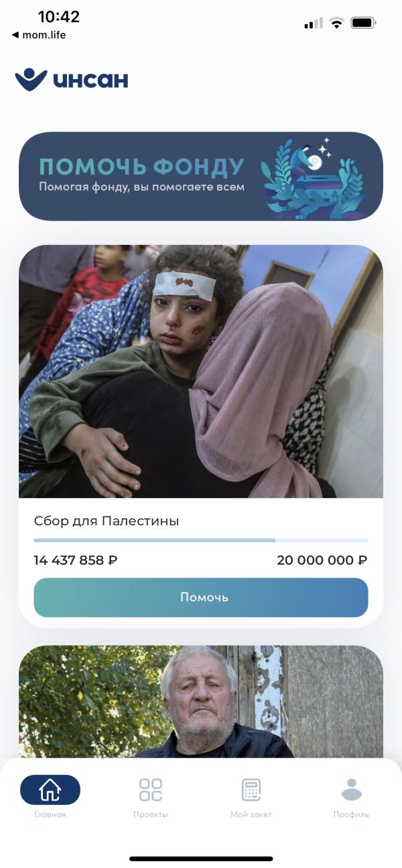Tap the Помочь button for Palestine
This screenshot has width=402, height=868.
pos(201,597)
